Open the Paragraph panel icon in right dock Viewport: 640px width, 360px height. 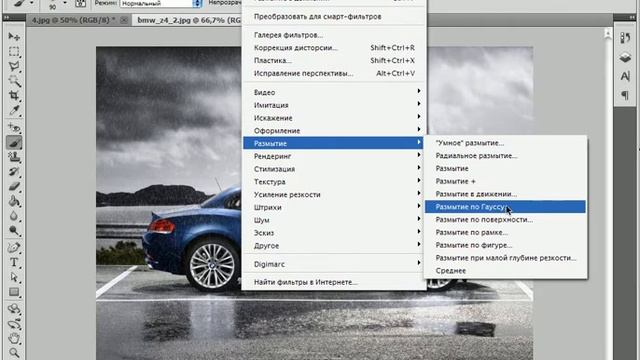tap(625, 96)
